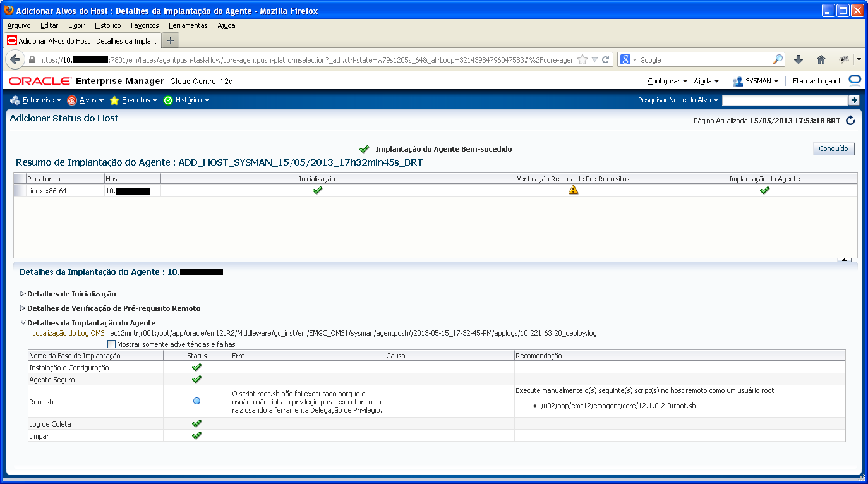868x484 pixels.
Task: Click in the Google search field
Action: 704,59
